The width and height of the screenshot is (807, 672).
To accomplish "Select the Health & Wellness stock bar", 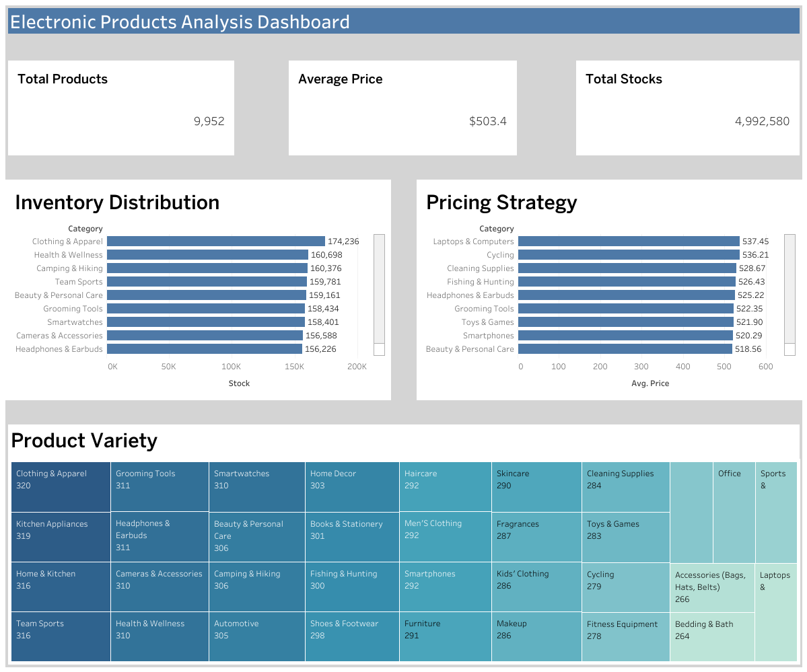I will coord(208,255).
